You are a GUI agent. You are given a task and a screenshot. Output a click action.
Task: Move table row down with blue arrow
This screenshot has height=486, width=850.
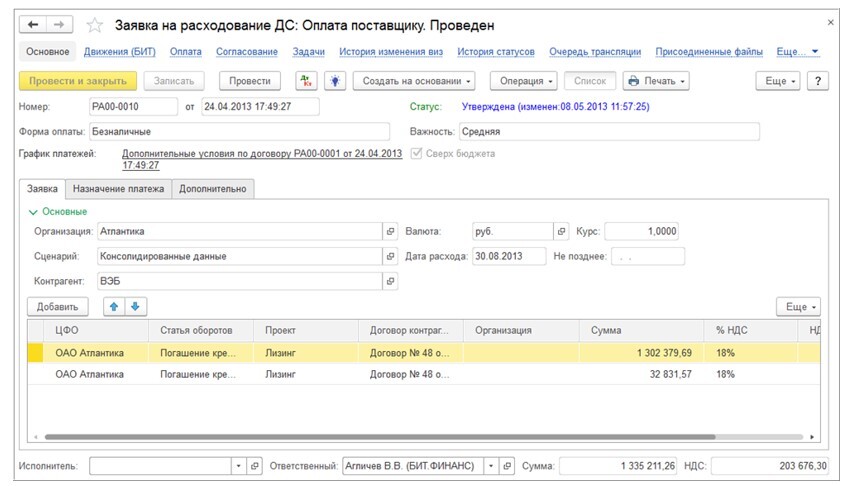(136, 307)
